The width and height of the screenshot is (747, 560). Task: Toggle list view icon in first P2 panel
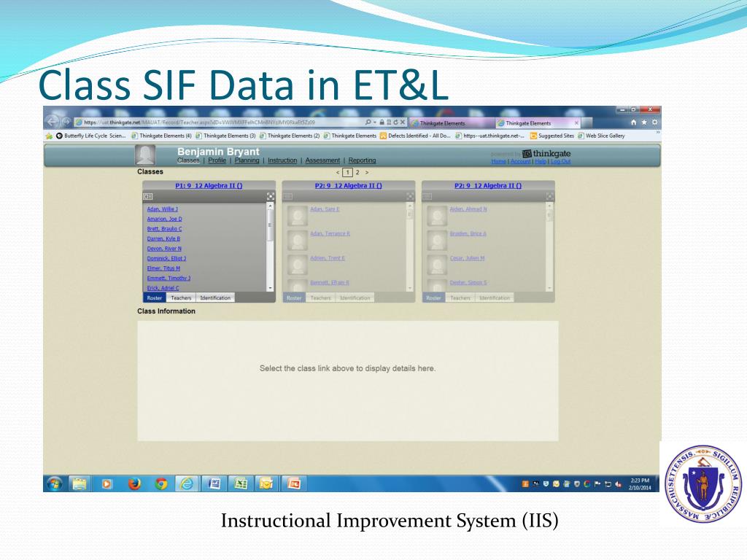(x=287, y=196)
